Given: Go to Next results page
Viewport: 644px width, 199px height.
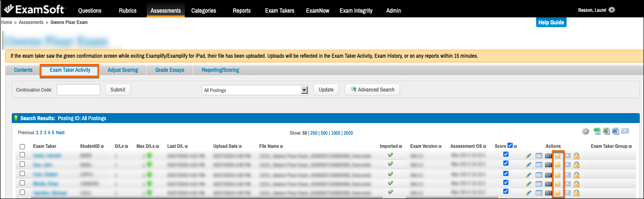Looking at the screenshot, I should 60,133.
